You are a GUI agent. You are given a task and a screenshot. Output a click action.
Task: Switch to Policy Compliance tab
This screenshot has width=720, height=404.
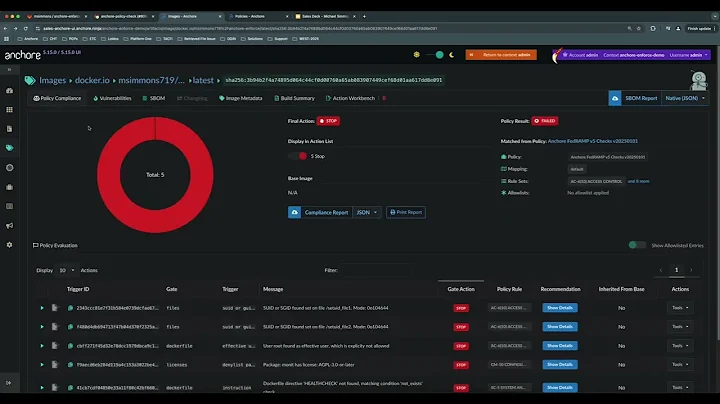[x=57, y=98]
